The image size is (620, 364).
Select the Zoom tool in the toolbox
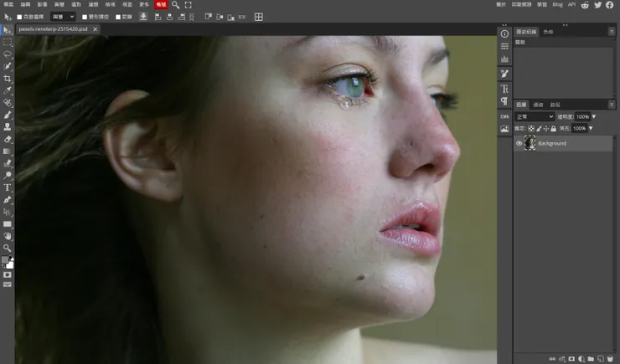(x=8, y=248)
